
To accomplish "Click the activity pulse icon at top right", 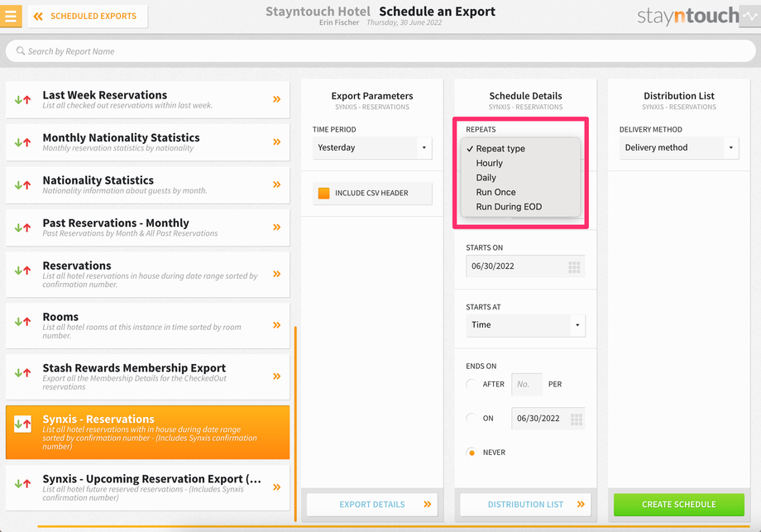I will pyautogui.click(x=750, y=16).
